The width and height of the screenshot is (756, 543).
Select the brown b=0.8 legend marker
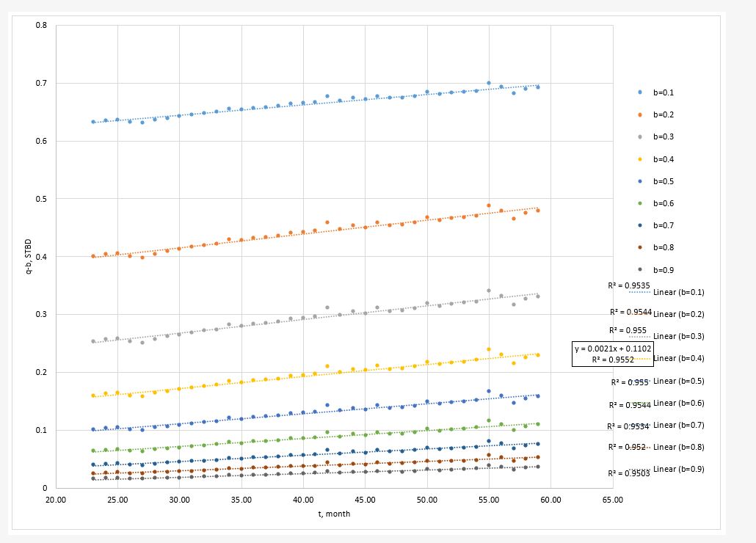click(x=640, y=248)
